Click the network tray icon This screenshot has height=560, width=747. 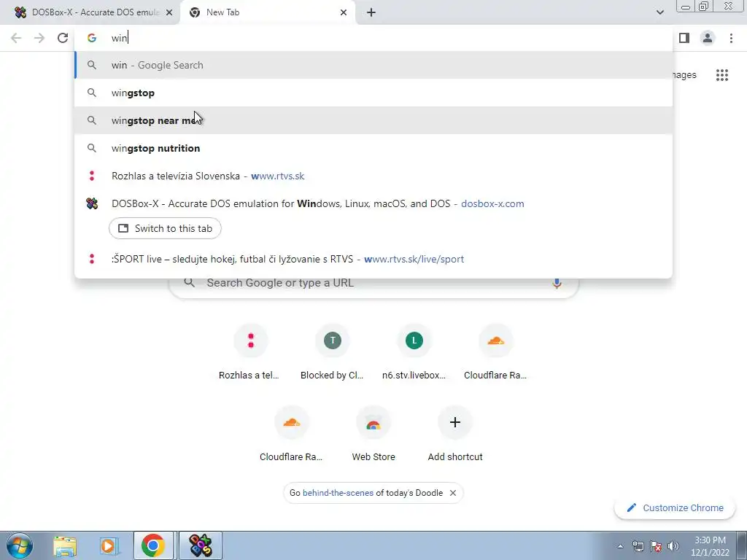point(638,546)
